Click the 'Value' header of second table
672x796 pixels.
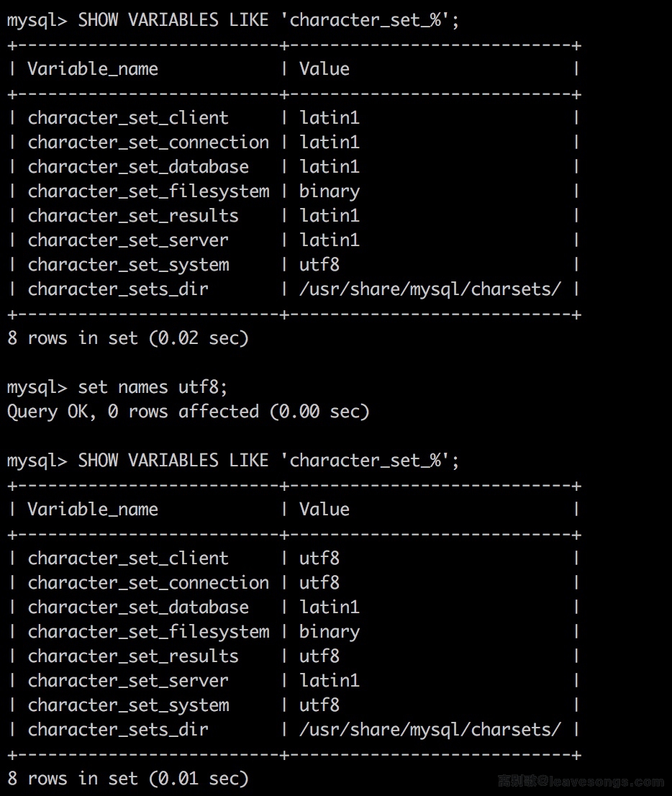[324, 510]
